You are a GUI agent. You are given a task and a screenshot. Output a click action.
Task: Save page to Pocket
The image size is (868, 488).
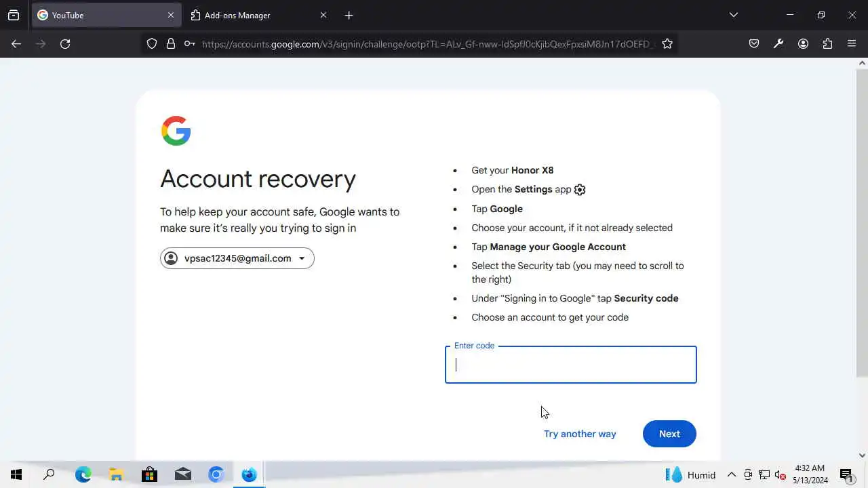754,43
